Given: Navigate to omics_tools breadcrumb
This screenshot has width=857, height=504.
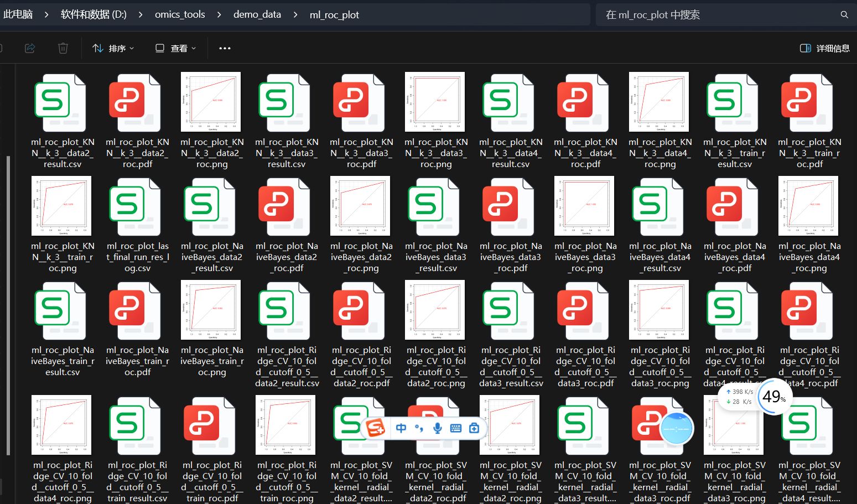Looking at the screenshot, I should coord(180,15).
